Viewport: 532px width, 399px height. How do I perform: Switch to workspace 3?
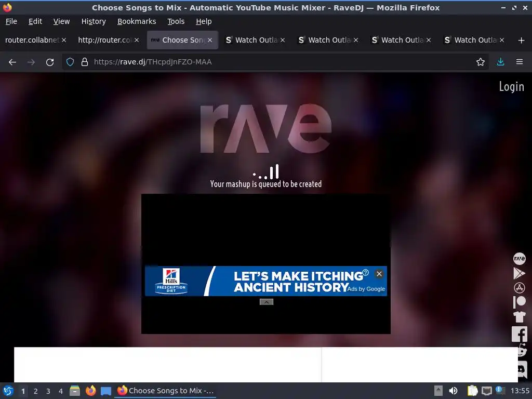click(48, 391)
